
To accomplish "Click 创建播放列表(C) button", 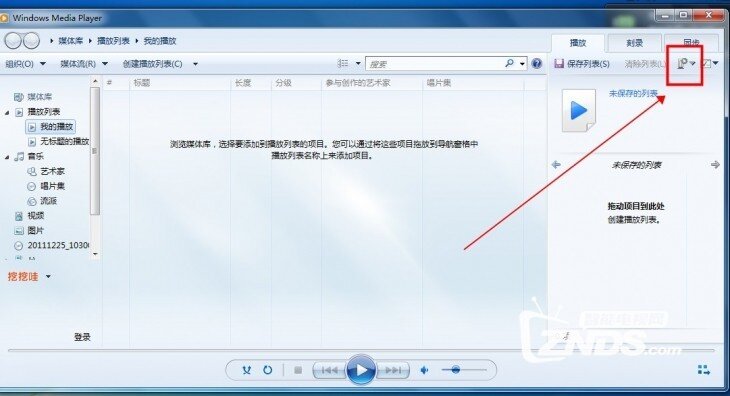I will point(152,64).
